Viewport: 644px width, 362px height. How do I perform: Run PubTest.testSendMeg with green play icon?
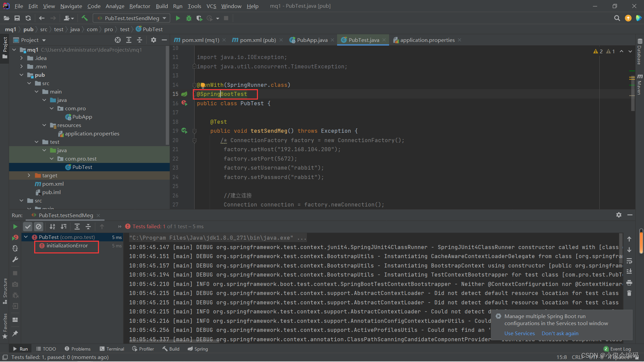178,18
